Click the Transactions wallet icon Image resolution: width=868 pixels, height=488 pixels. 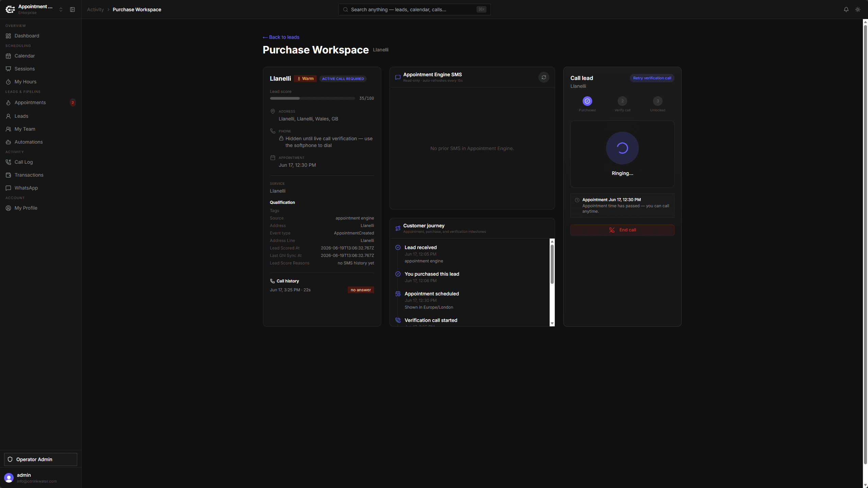pos(9,175)
